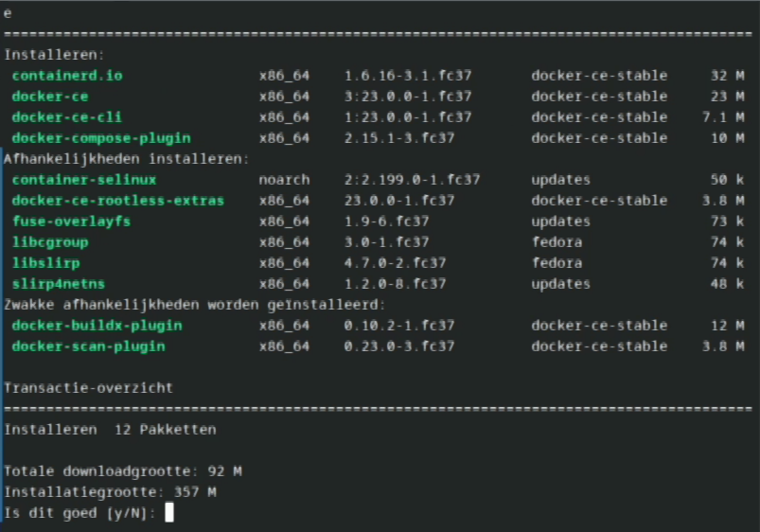Viewport: 760px width, 532px height.
Task: Click the libslirp package name
Action: pos(46,263)
